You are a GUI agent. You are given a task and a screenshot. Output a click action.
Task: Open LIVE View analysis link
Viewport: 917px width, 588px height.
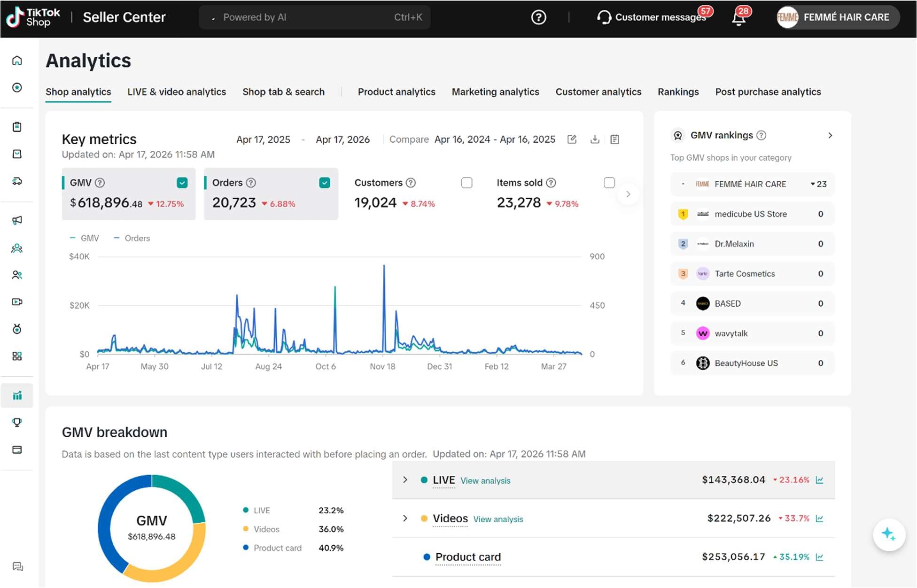485,481
